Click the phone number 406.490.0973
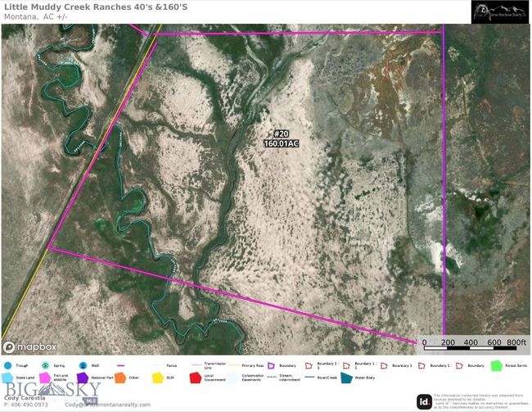This screenshot has height=412, width=532. tap(25, 405)
